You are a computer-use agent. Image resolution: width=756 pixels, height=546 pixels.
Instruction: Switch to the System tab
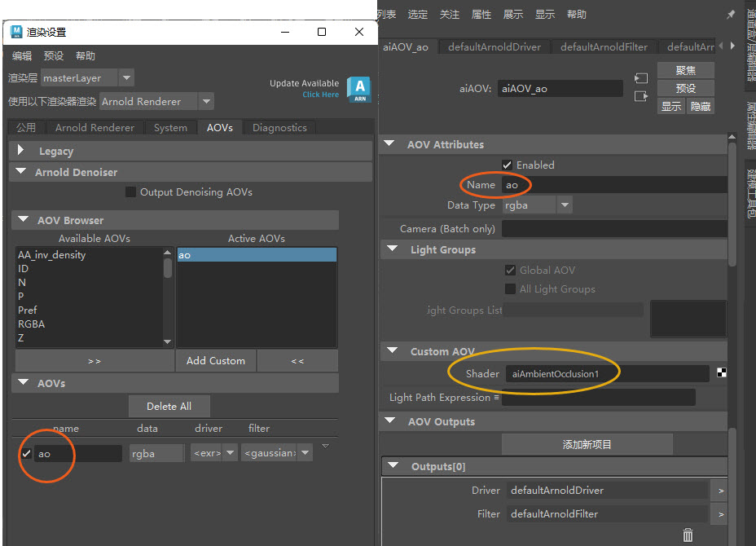[170, 127]
